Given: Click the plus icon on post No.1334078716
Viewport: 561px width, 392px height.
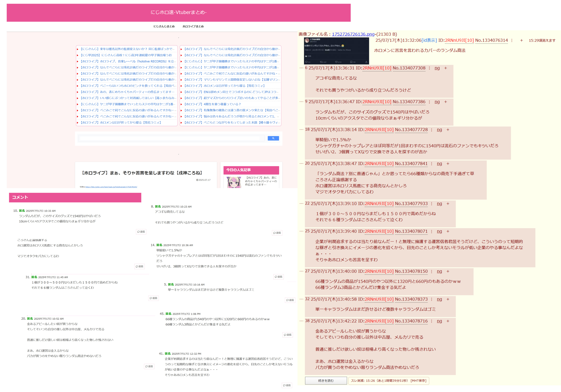Looking at the screenshot, I should point(448,321).
